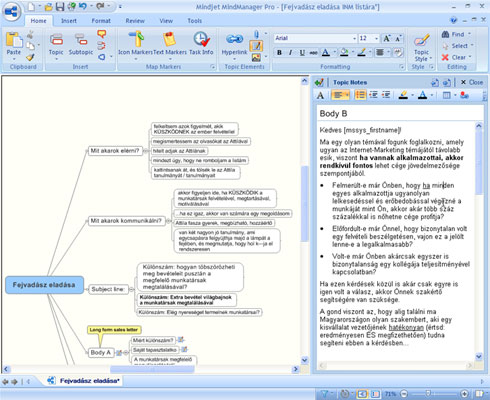Click the notes Font button
The height and width of the screenshot is (400, 490).
coord(321,95)
